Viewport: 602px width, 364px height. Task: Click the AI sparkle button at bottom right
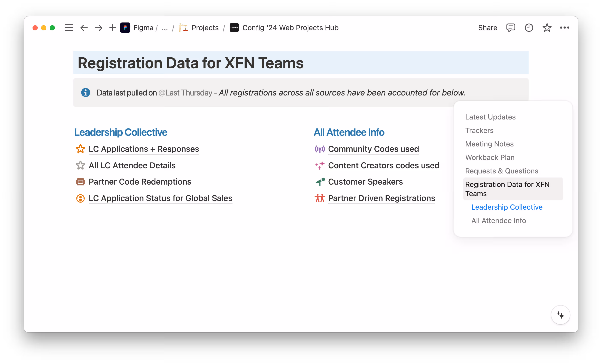pyautogui.click(x=560, y=315)
